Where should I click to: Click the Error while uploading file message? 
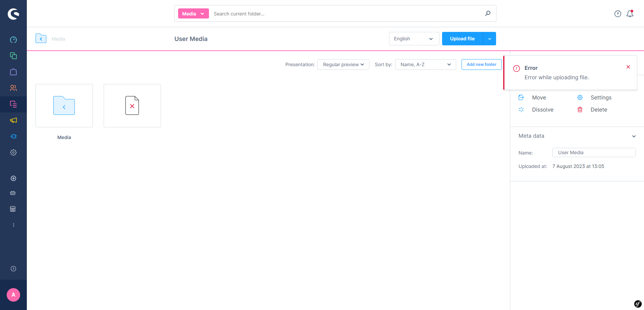(x=557, y=77)
